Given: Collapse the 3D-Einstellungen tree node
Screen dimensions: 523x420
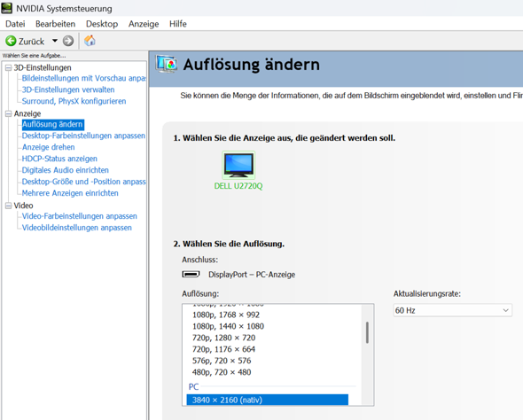Looking at the screenshot, I should click(8, 68).
